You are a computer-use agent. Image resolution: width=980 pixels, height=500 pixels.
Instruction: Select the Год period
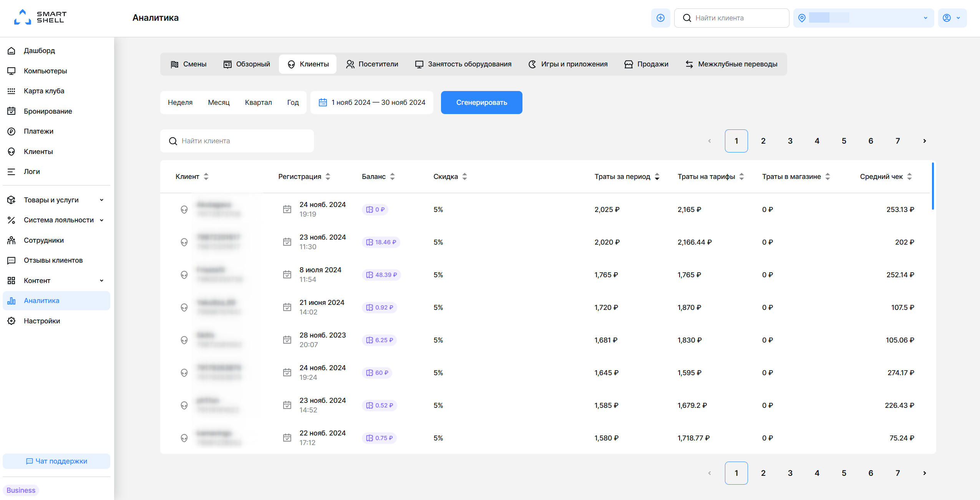(x=293, y=103)
